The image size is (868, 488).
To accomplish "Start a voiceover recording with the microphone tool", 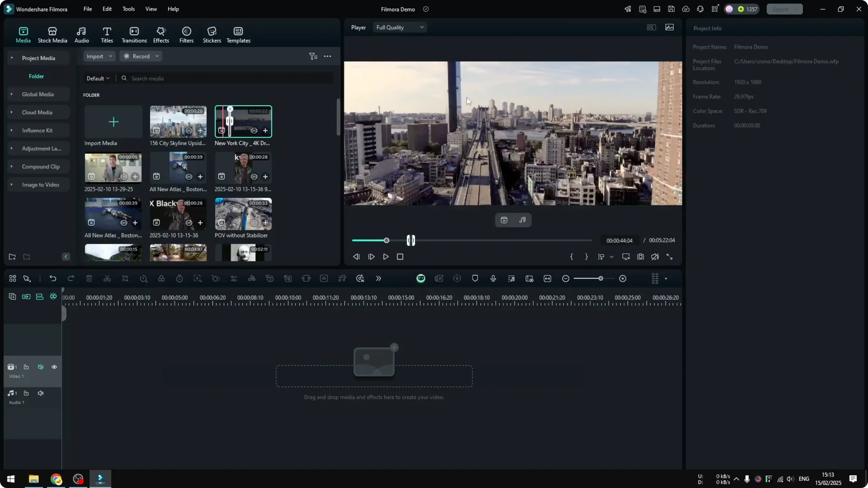I will point(493,278).
